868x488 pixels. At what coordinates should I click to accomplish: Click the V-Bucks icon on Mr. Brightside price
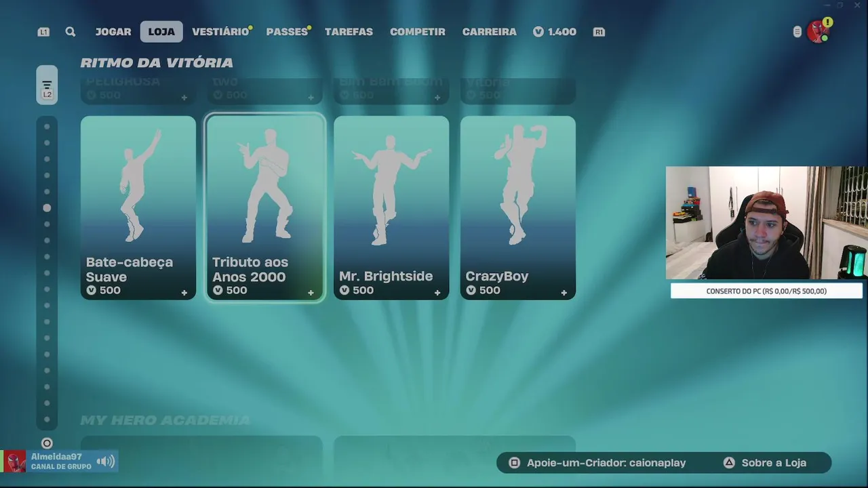point(344,290)
